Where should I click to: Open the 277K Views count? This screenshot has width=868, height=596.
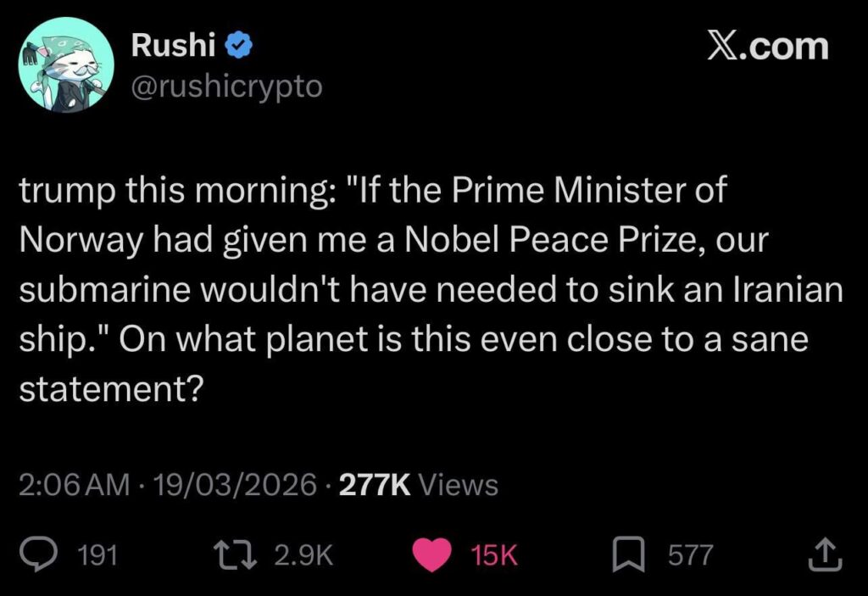419,485
